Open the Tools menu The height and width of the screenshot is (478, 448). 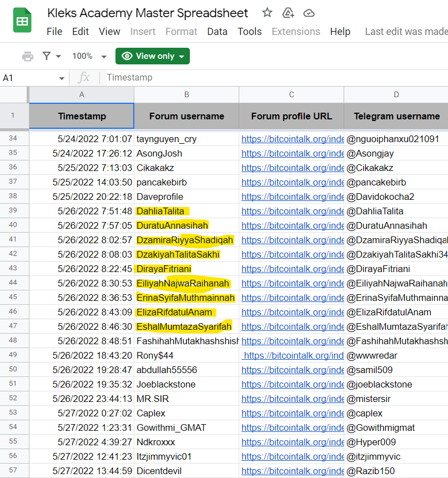tap(250, 32)
